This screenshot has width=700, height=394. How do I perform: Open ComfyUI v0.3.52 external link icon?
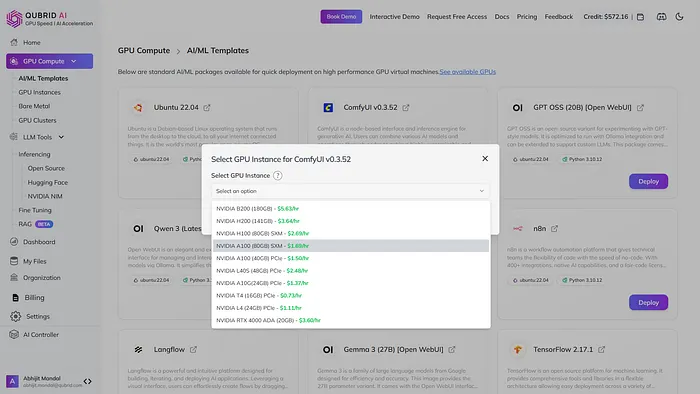[405, 108]
